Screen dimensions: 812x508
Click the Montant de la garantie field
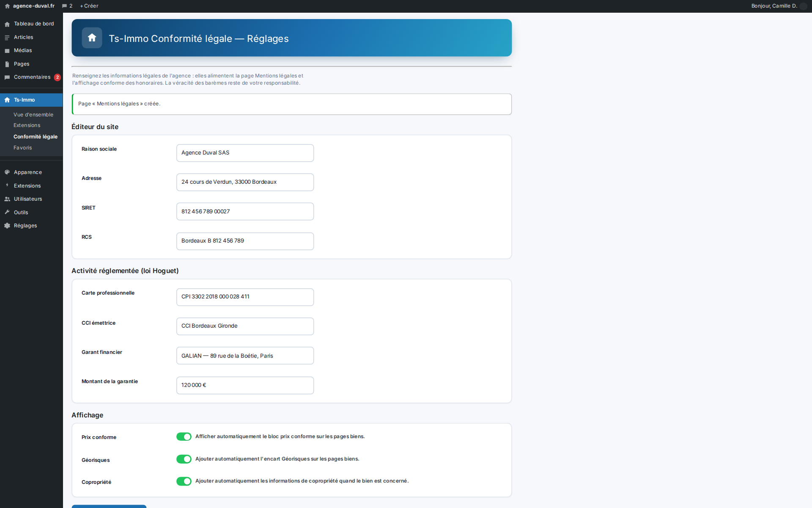[x=245, y=385]
